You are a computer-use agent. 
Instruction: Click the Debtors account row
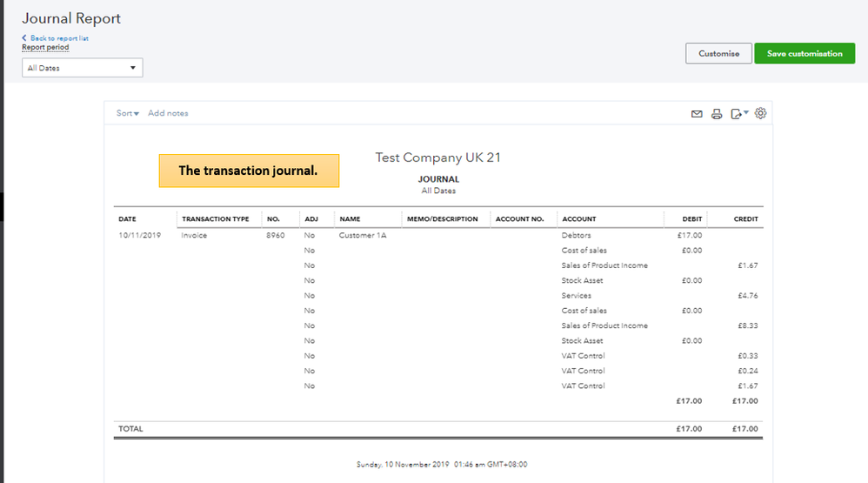click(577, 235)
